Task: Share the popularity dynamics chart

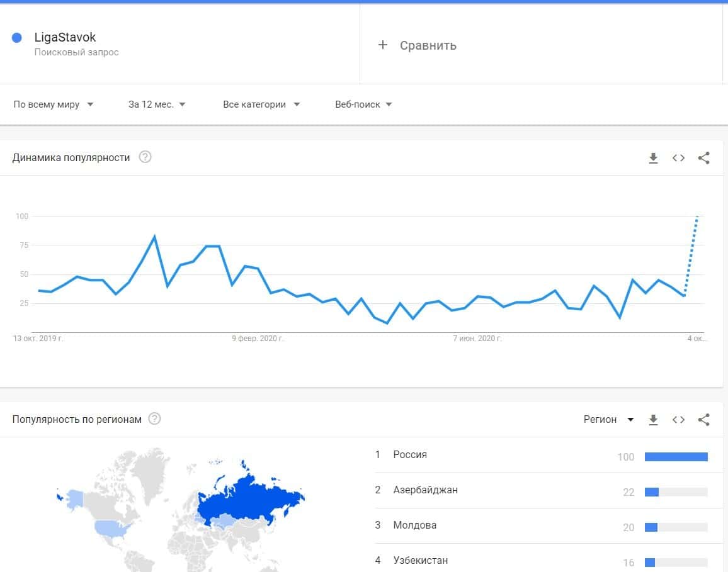Action: coord(703,158)
